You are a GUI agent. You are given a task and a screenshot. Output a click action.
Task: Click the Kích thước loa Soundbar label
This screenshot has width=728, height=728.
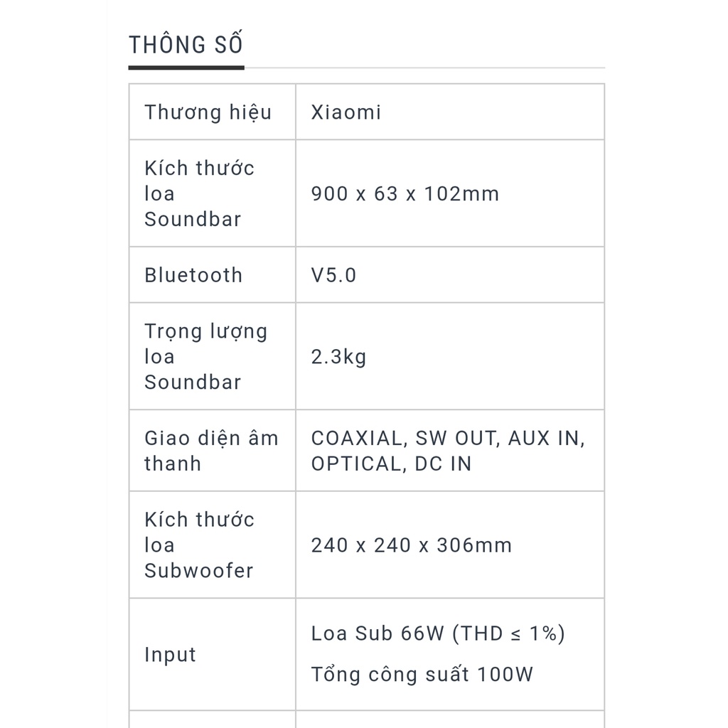pos(199,193)
